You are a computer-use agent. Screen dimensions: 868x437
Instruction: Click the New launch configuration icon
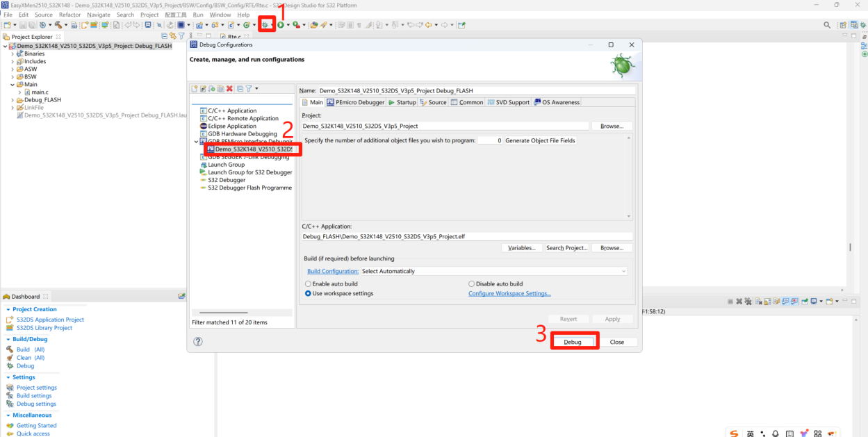click(x=195, y=89)
